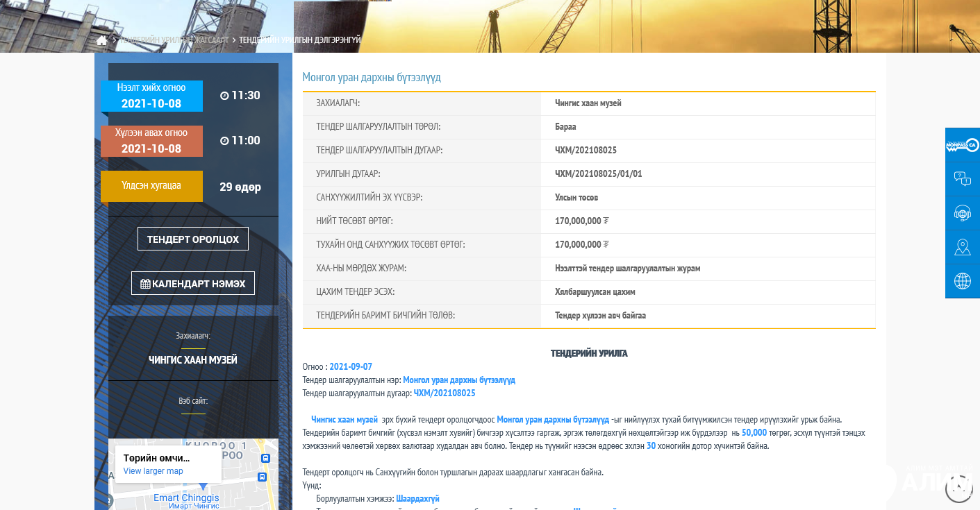The image size is (980, 510).
Task: Click the Нээлт хийх огноо date badge
Action: tap(151, 96)
